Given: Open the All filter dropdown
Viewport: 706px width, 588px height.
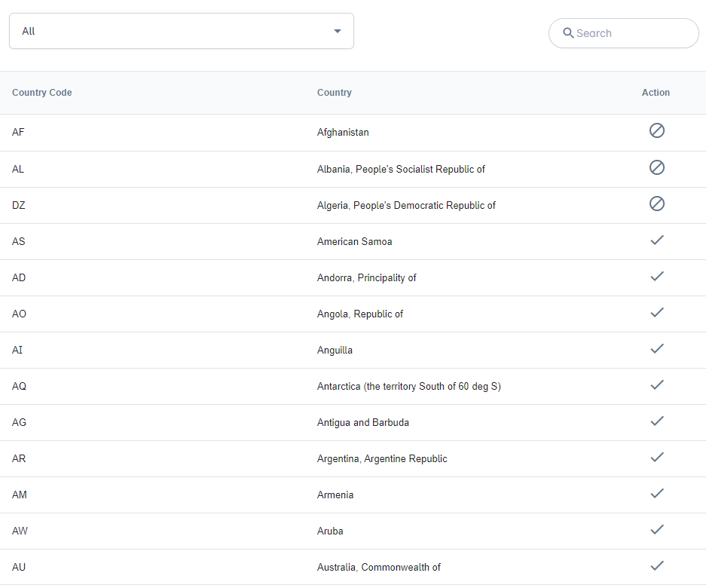Looking at the screenshot, I should click(182, 31).
